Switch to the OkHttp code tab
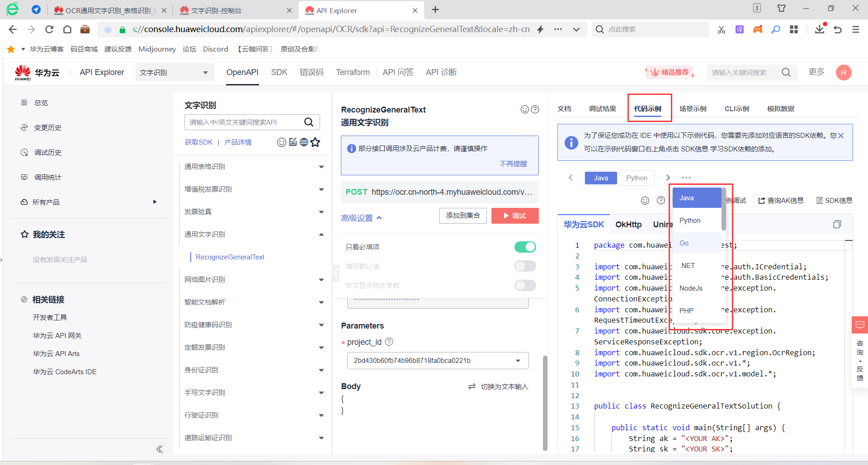The width and height of the screenshot is (868, 465). click(x=628, y=225)
